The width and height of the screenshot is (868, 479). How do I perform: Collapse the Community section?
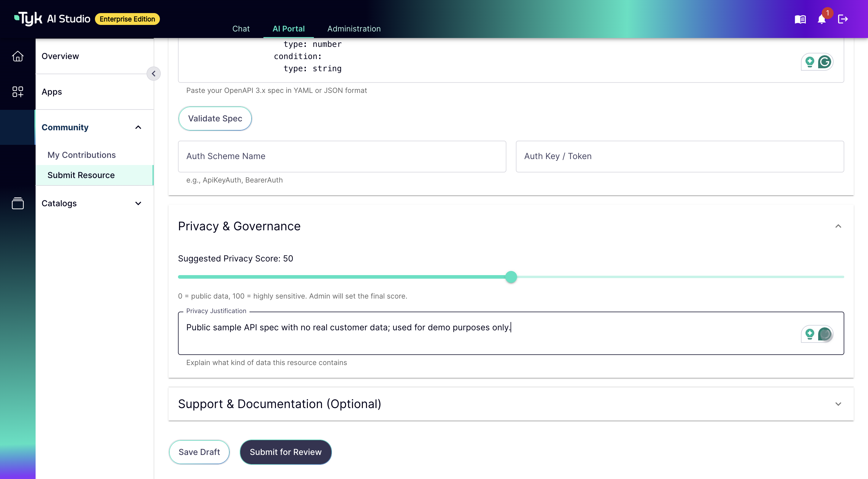click(138, 127)
